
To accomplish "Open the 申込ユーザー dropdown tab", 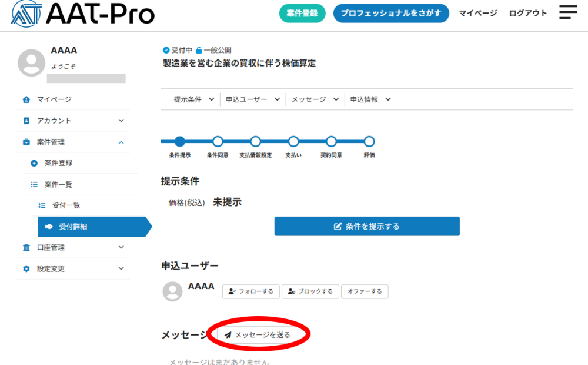I will pos(253,99).
